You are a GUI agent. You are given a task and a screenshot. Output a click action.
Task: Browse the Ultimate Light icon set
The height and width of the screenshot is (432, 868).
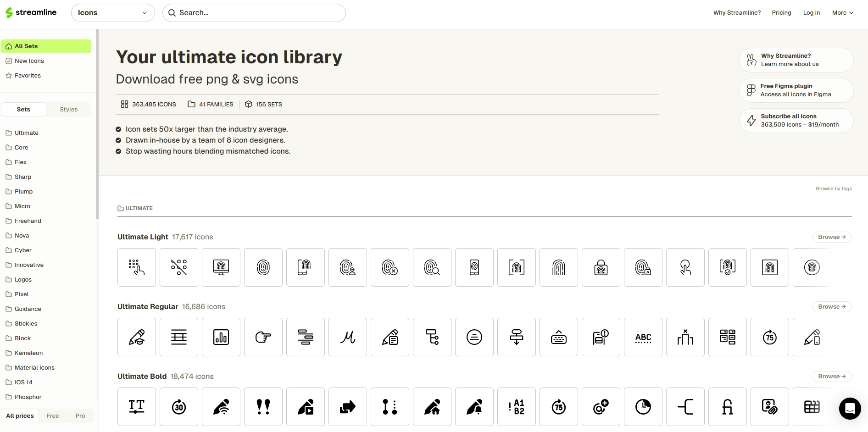pyautogui.click(x=831, y=237)
